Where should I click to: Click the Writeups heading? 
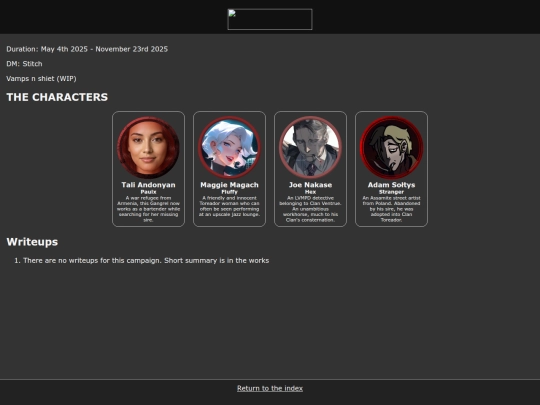pyautogui.click(x=32, y=242)
